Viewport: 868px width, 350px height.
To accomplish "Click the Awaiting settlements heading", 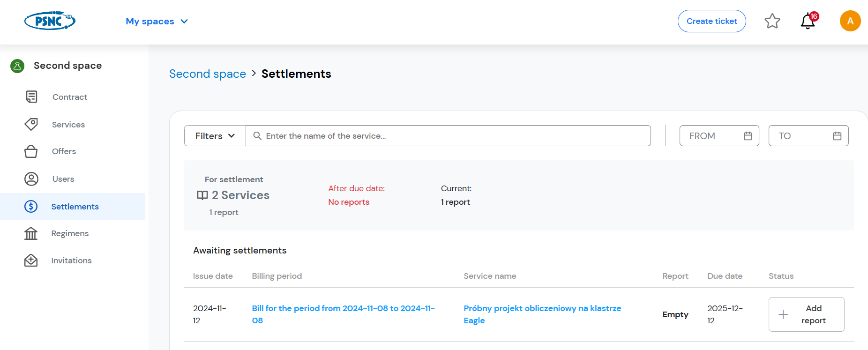I will click(x=239, y=250).
